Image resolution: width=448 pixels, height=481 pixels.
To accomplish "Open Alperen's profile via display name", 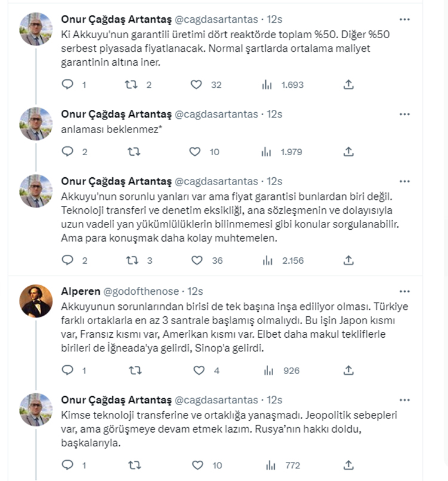I will pyautogui.click(x=81, y=291).
